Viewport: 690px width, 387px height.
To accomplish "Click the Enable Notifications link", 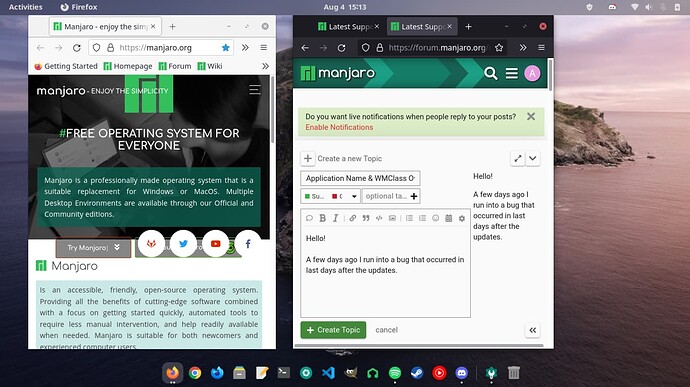I will 339,127.
